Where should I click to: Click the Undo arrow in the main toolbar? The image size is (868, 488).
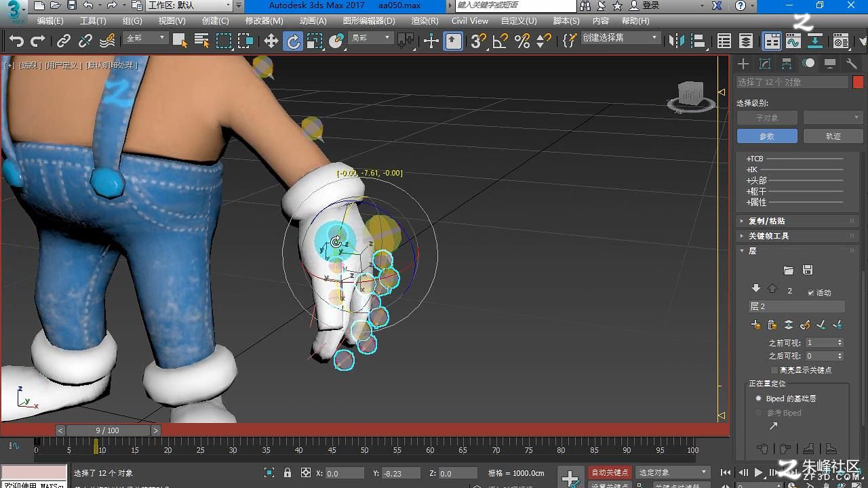tap(16, 41)
